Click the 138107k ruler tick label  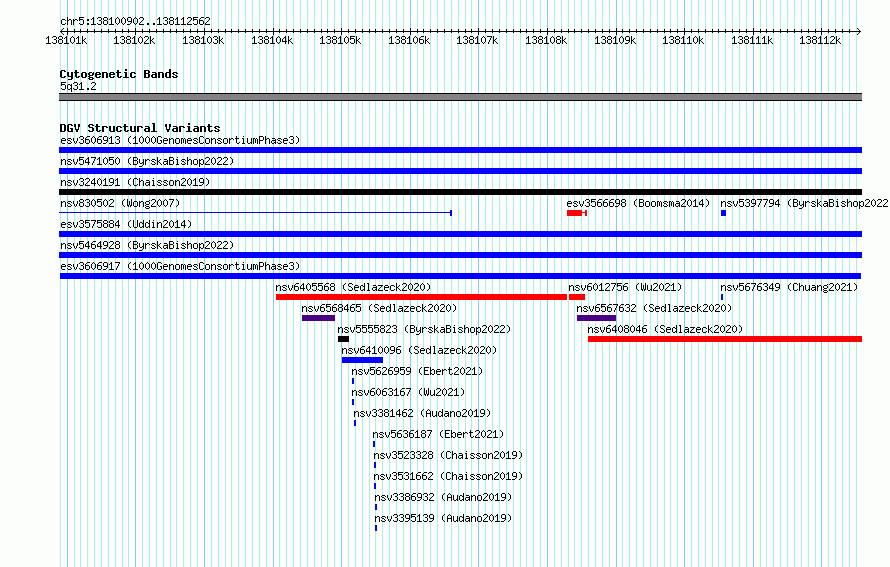[477, 40]
